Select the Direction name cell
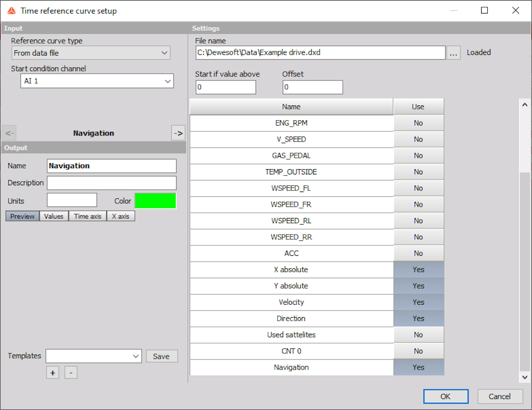 tap(291, 318)
